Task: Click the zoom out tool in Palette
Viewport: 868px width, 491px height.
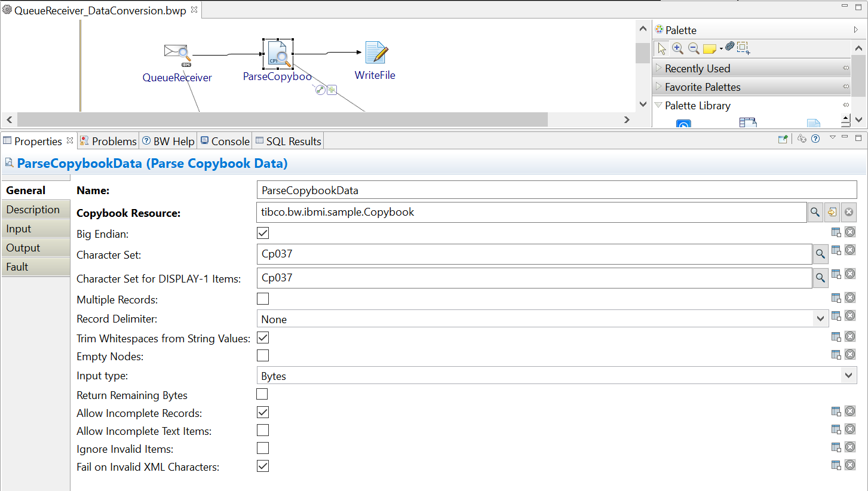Action: point(694,48)
